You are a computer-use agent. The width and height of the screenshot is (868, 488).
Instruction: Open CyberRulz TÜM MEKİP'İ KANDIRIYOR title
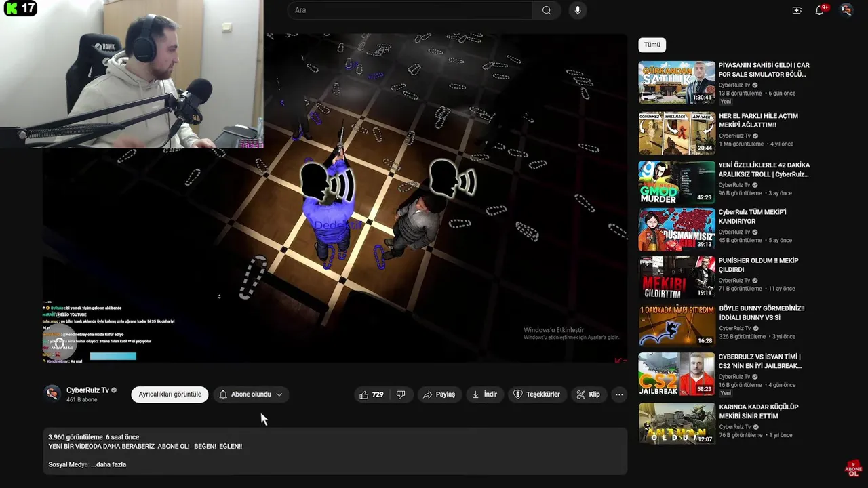(x=753, y=217)
